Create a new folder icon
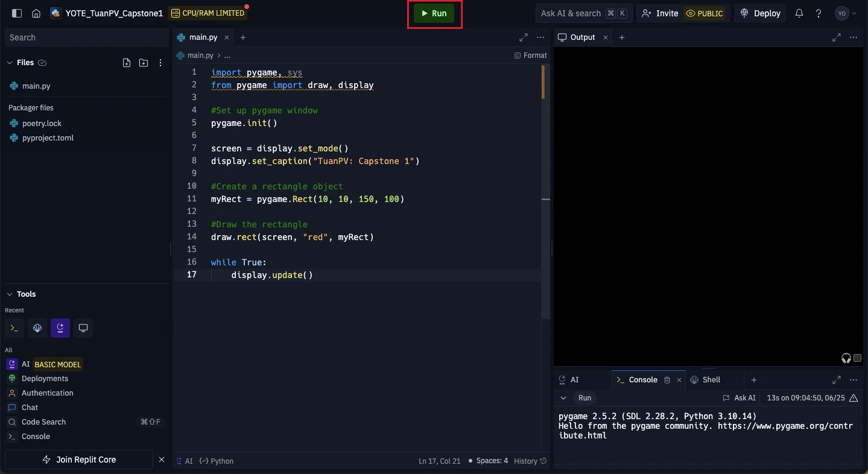This screenshot has width=868, height=474. [x=144, y=63]
